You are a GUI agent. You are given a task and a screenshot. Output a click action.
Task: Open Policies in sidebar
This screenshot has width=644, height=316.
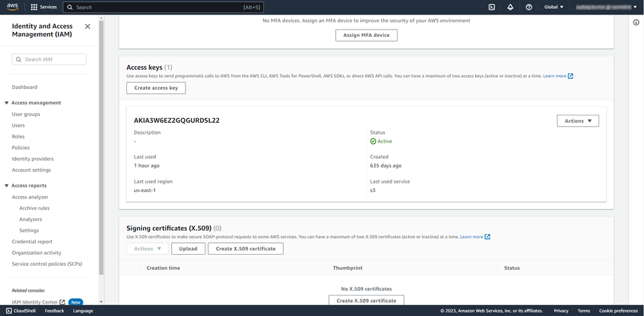coord(20,147)
